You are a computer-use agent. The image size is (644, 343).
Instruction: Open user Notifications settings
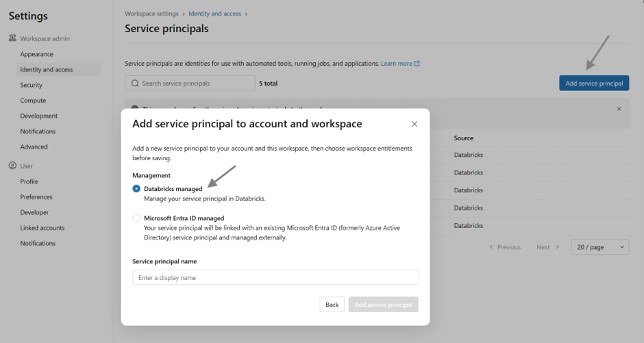[x=38, y=243]
